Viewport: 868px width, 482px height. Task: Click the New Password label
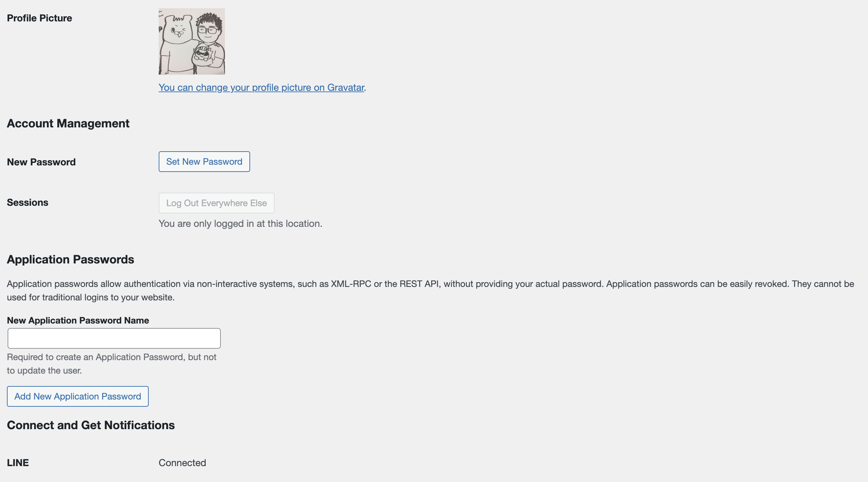42,162
